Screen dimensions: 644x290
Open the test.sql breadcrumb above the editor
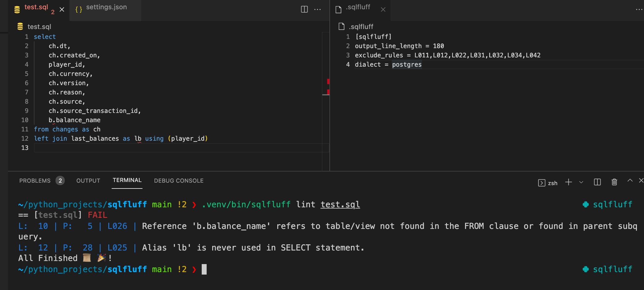[x=39, y=27]
